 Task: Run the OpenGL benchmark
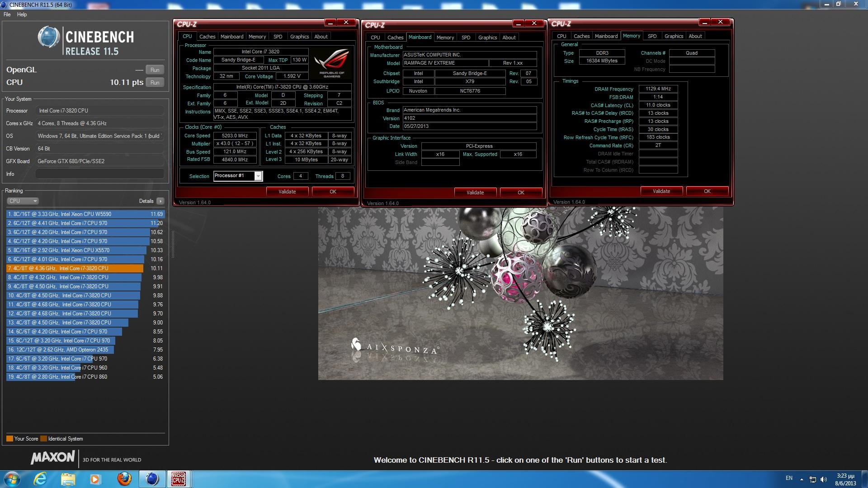[155, 70]
